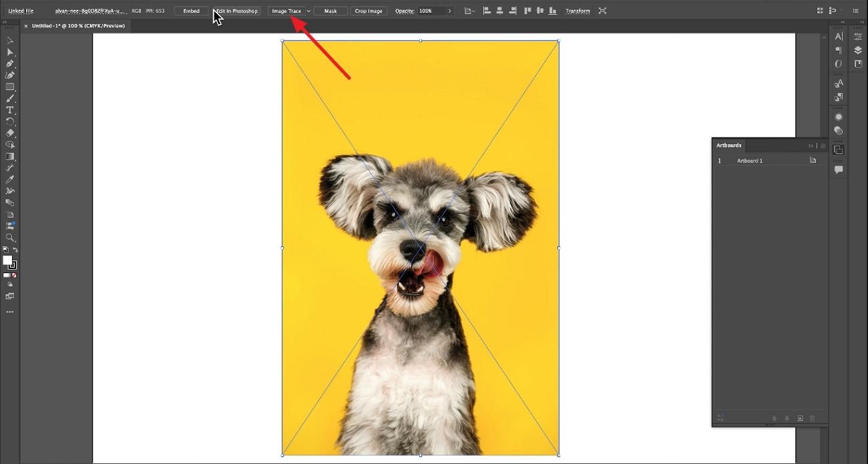868x464 pixels.
Task: Open the Edit Toolbar three-dots menu
Action: (9, 312)
